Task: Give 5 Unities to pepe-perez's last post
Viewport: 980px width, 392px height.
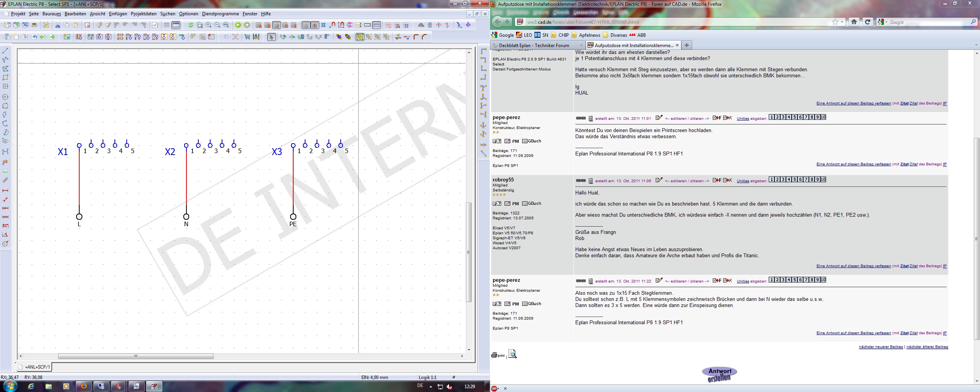Action: pyautogui.click(x=795, y=280)
